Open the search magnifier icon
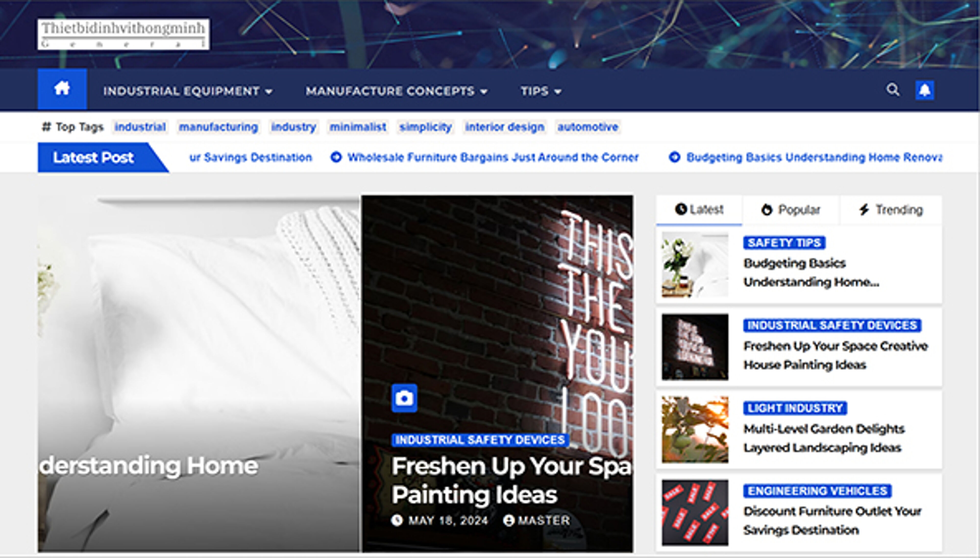Image resolution: width=980 pixels, height=558 pixels. point(892,90)
